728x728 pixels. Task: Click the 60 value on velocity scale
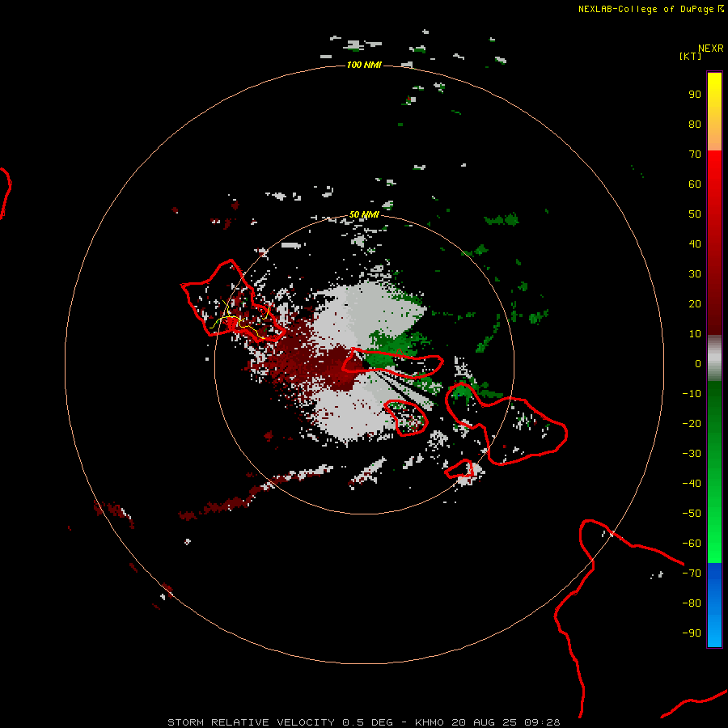click(695, 184)
